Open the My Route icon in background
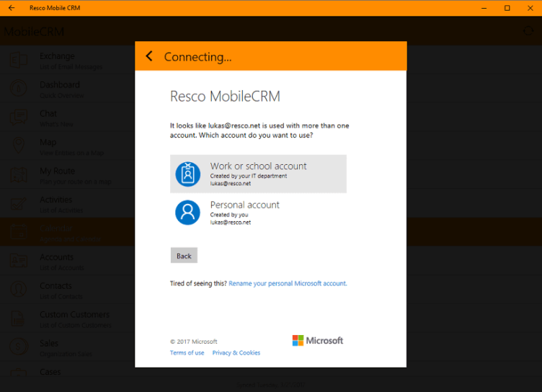The image size is (542, 392). pyautogui.click(x=19, y=174)
